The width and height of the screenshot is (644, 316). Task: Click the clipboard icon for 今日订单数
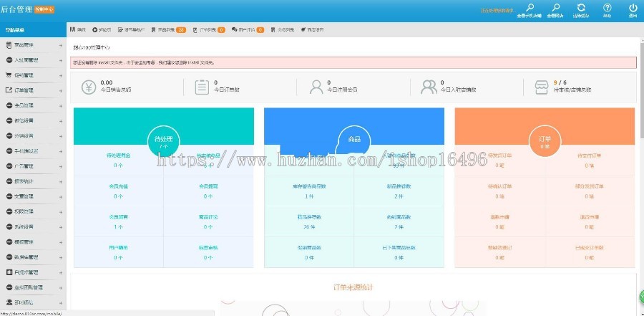(202, 87)
